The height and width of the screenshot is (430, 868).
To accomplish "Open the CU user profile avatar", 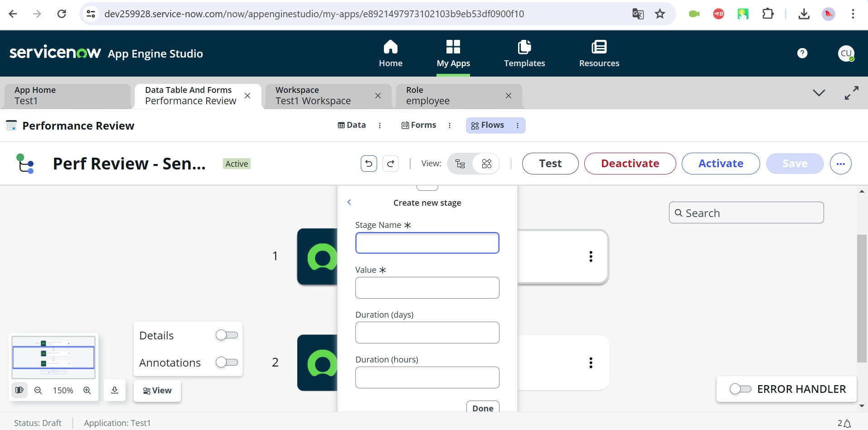I will pyautogui.click(x=846, y=53).
